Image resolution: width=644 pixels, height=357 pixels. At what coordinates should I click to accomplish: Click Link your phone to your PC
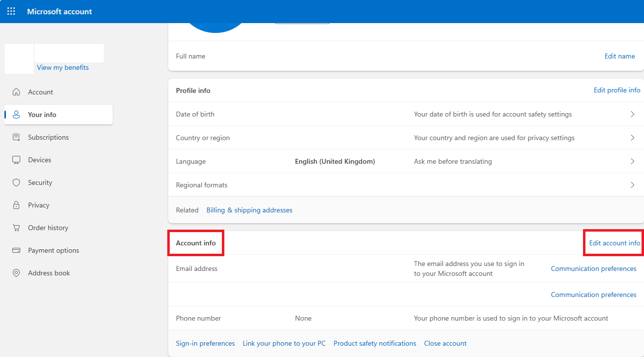click(284, 343)
